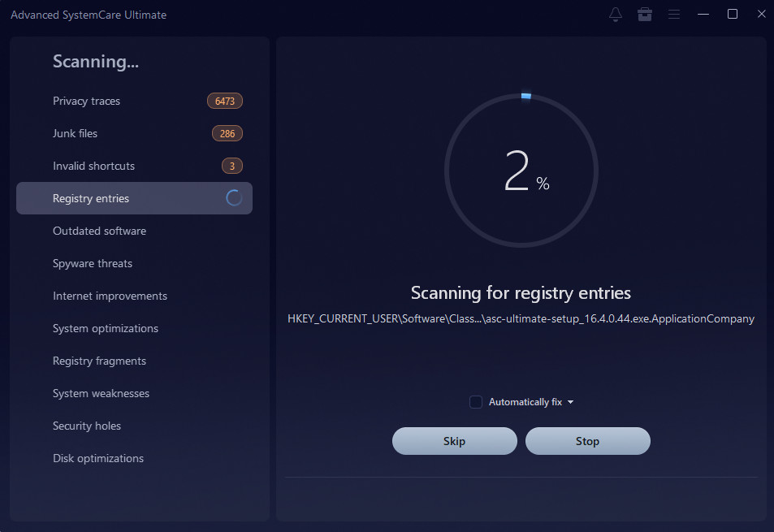774x532 pixels.
Task: Open the toolbox briefcase icon
Action: (x=645, y=15)
